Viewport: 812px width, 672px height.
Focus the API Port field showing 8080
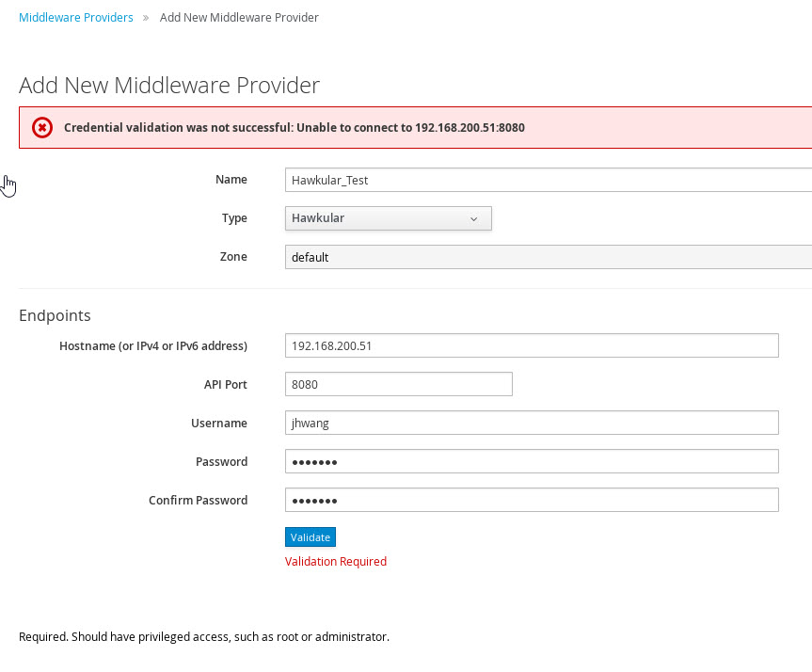click(x=398, y=384)
